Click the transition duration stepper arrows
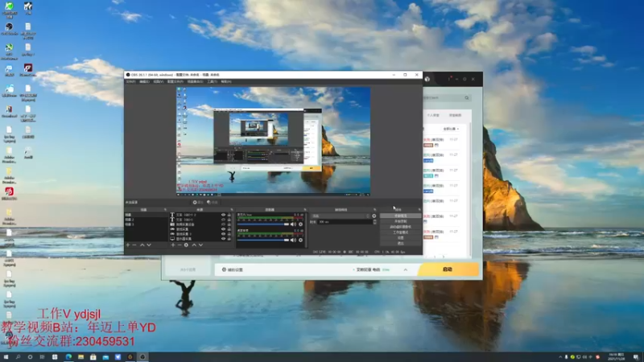The width and height of the screenshot is (644, 362). (374, 222)
